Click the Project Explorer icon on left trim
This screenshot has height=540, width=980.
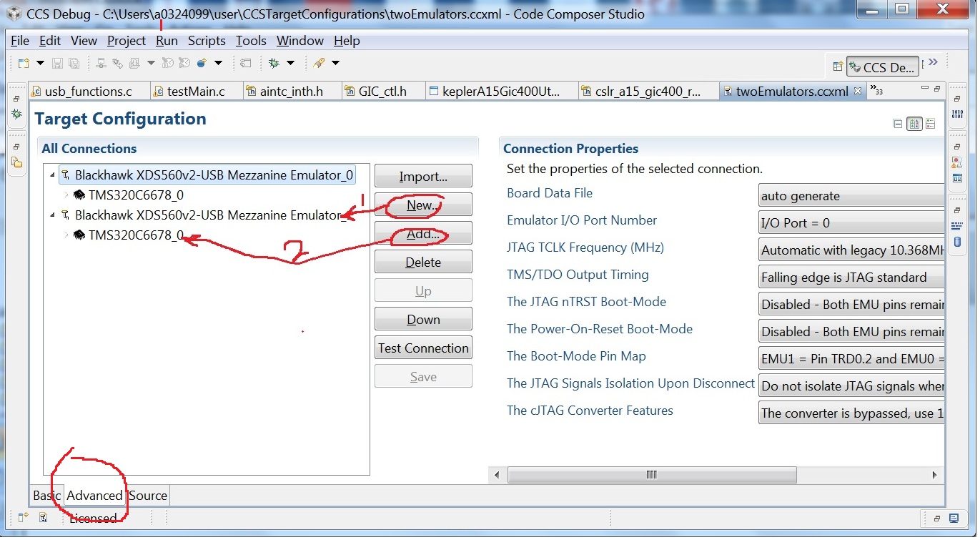[16, 162]
